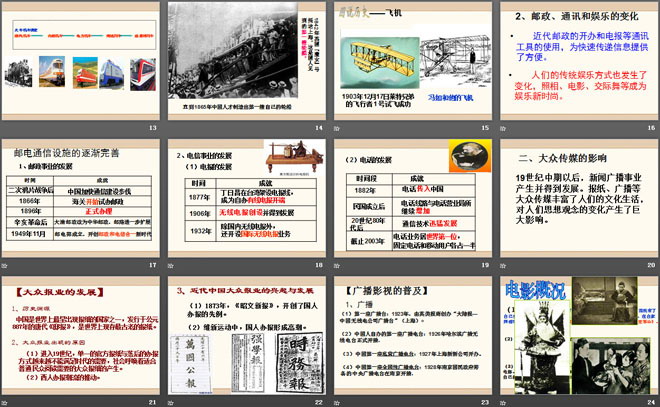This screenshot has width=660, height=407.
Task: Click slide number 13 label
Action: click(x=153, y=128)
